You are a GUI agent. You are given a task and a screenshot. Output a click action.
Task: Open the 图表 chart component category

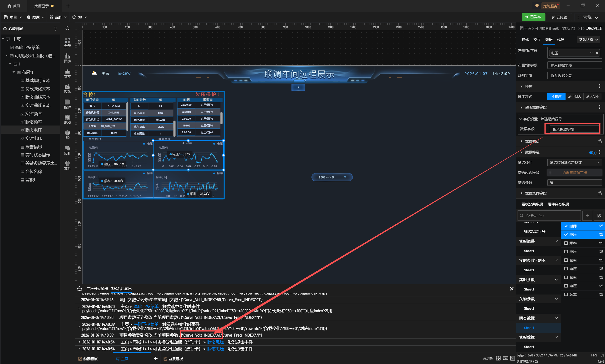pyautogui.click(x=67, y=58)
